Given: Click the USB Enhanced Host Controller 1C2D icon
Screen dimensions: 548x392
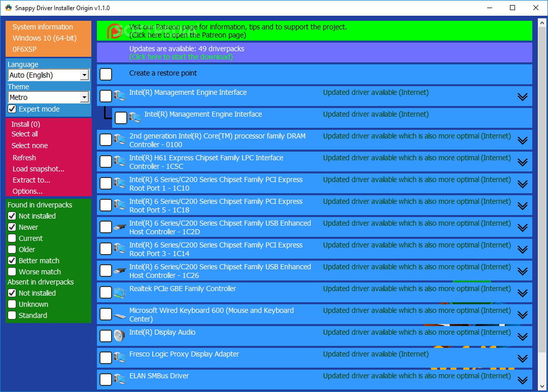Looking at the screenshot, I should [120, 227].
